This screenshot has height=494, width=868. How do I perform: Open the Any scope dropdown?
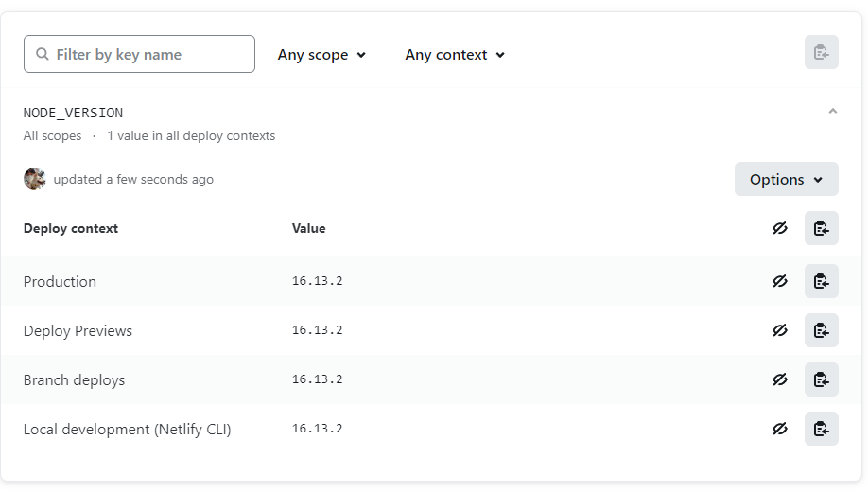(321, 55)
